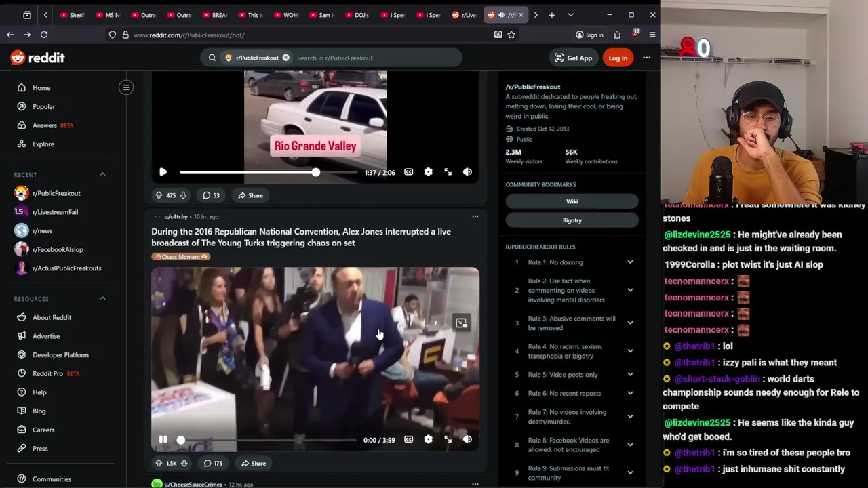This screenshot has width=868, height=488.
Task: Open the Bigotry community bookmark
Action: (x=572, y=220)
